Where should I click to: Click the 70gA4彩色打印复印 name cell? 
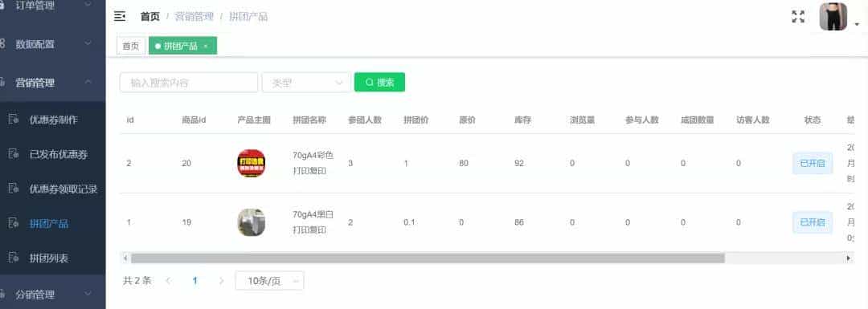(313, 163)
